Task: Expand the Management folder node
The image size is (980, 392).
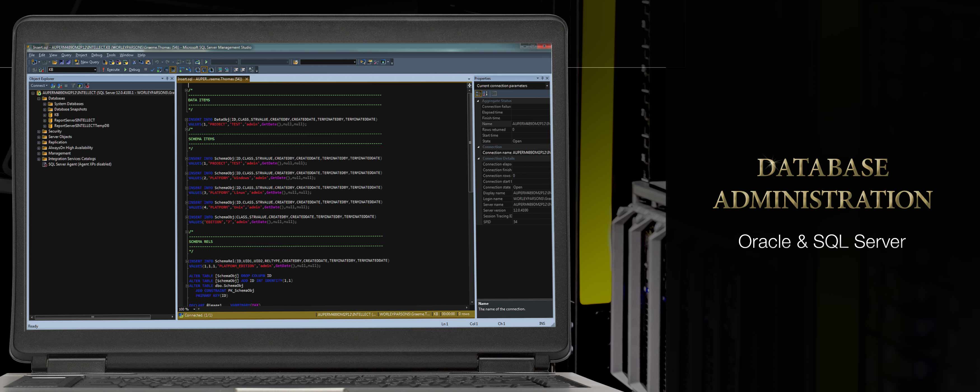Action: pos(38,153)
